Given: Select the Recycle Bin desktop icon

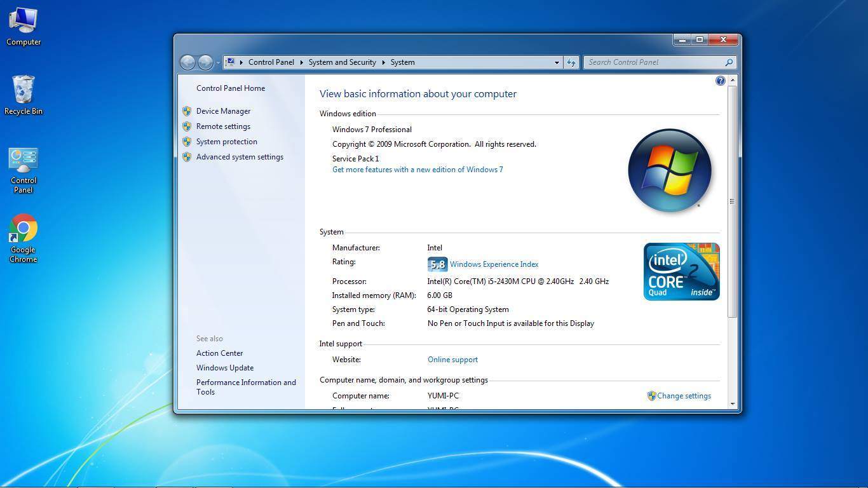Looking at the screenshot, I should coord(24,95).
